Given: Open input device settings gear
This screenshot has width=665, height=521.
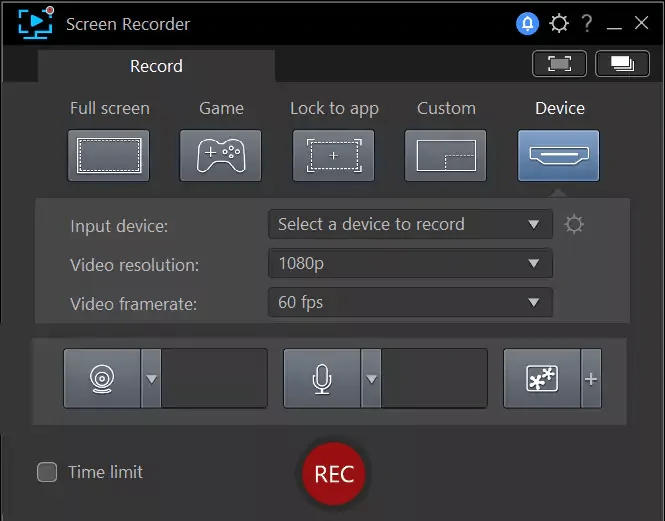Looking at the screenshot, I should pyautogui.click(x=574, y=224).
